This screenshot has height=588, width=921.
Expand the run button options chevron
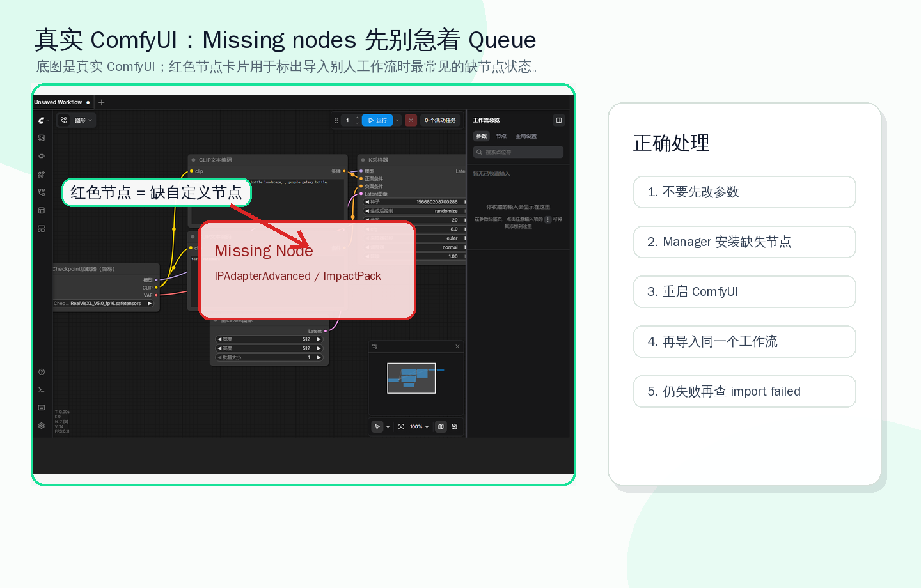(397, 120)
